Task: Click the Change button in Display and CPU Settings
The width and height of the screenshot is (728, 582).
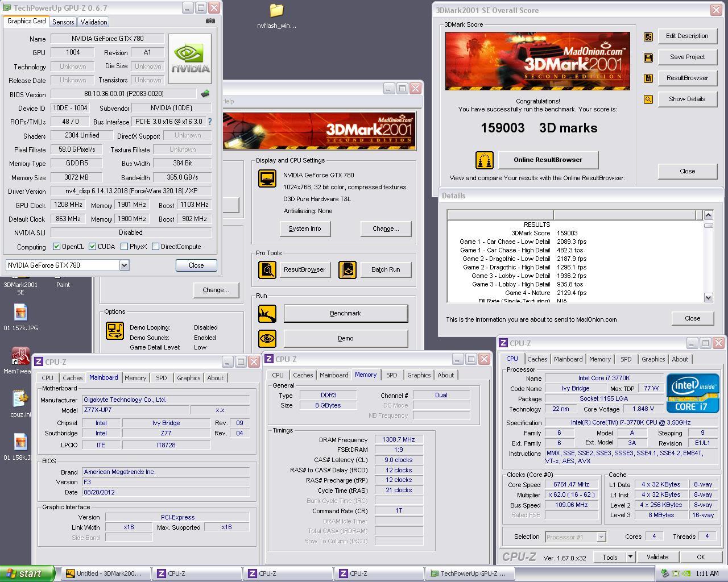Action: 386,229
